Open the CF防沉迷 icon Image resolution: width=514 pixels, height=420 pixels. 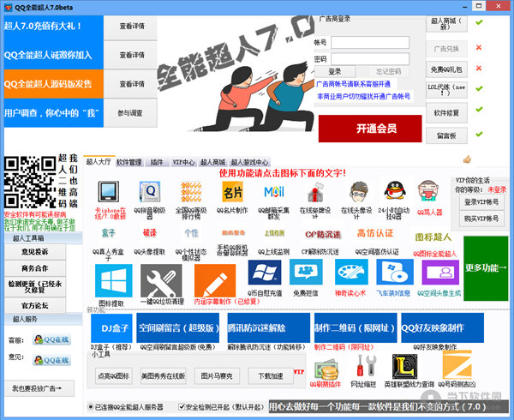(x=323, y=234)
